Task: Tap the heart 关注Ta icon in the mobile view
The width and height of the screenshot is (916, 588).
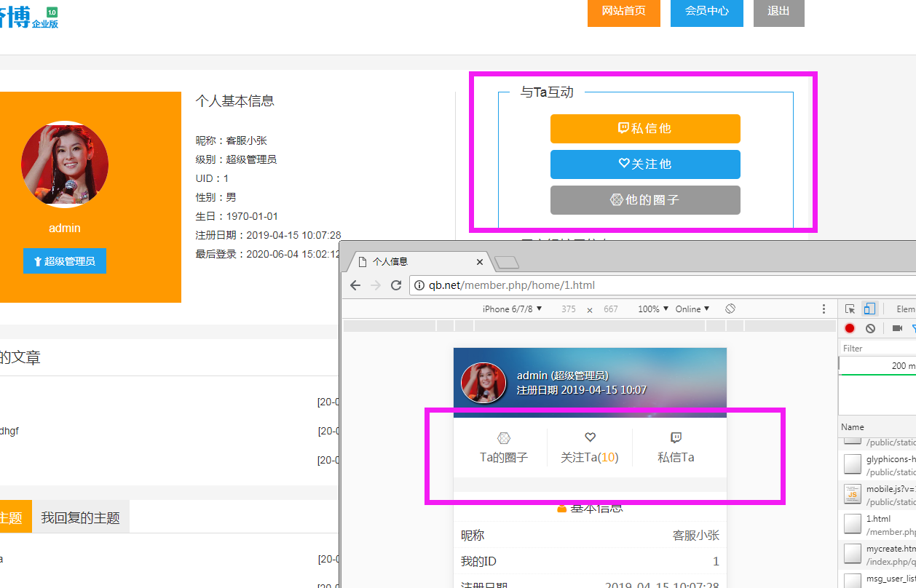Action: click(590, 438)
